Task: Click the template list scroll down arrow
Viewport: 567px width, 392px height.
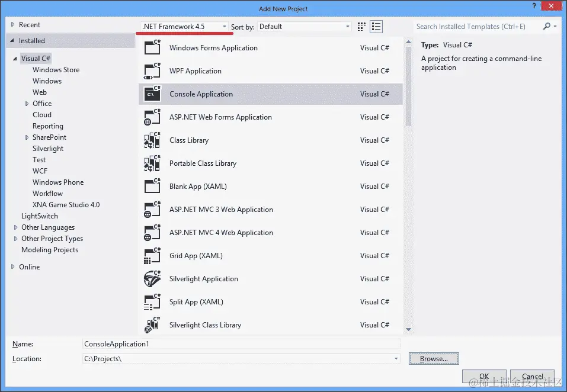Action: click(x=408, y=329)
